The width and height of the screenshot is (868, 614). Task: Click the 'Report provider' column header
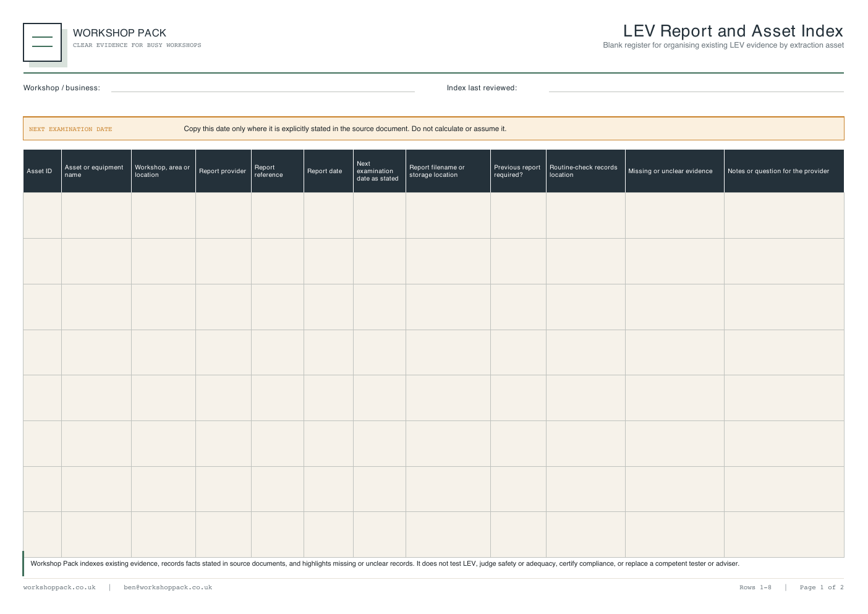[x=223, y=171]
